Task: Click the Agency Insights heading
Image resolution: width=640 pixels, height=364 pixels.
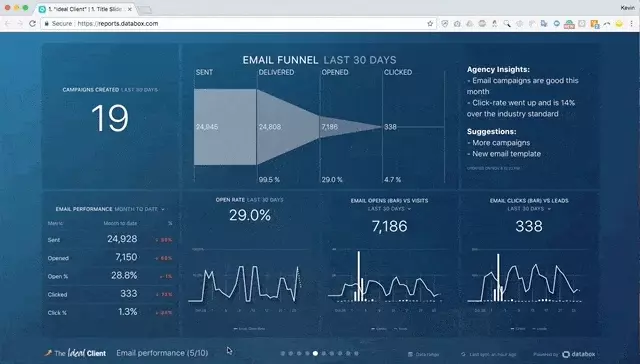Action: 498,69
